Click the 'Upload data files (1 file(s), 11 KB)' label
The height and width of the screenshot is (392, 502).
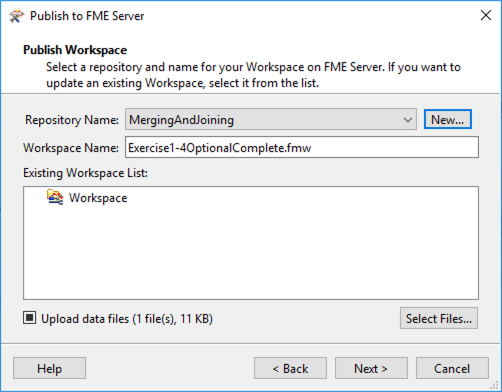click(127, 319)
